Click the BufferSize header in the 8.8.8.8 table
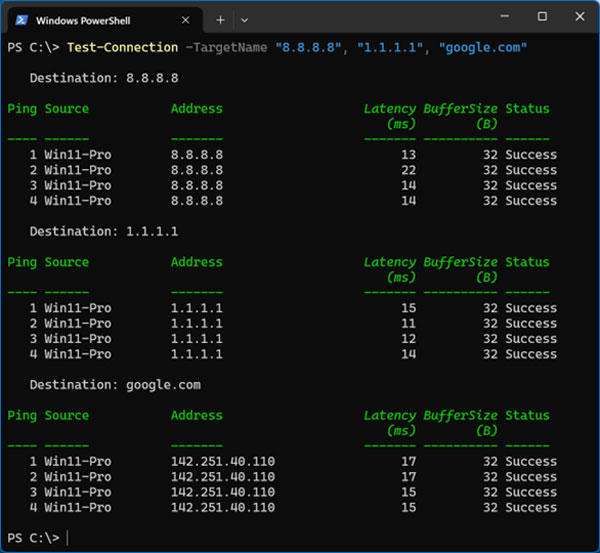This screenshot has width=600, height=553. (460, 109)
